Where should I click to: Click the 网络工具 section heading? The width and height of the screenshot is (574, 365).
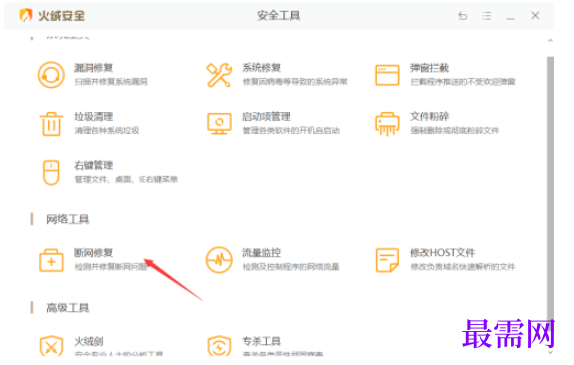pos(68,219)
